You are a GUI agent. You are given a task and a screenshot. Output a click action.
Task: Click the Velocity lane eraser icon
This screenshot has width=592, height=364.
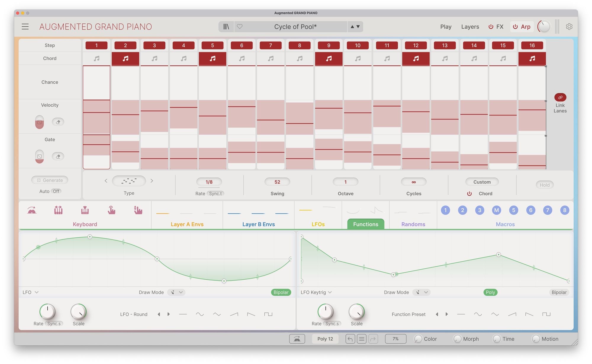58,122
